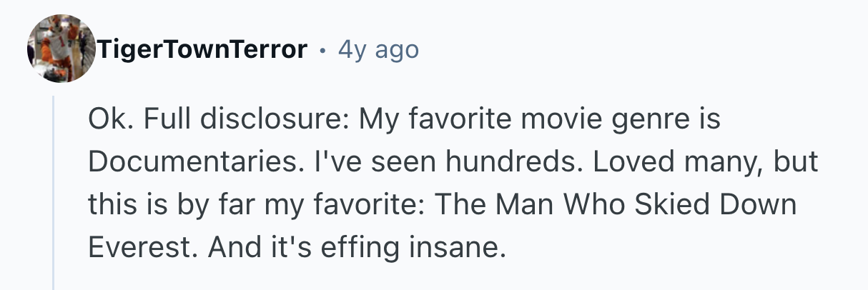Open the TigerTownTerror username link

[x=202, y=49]
